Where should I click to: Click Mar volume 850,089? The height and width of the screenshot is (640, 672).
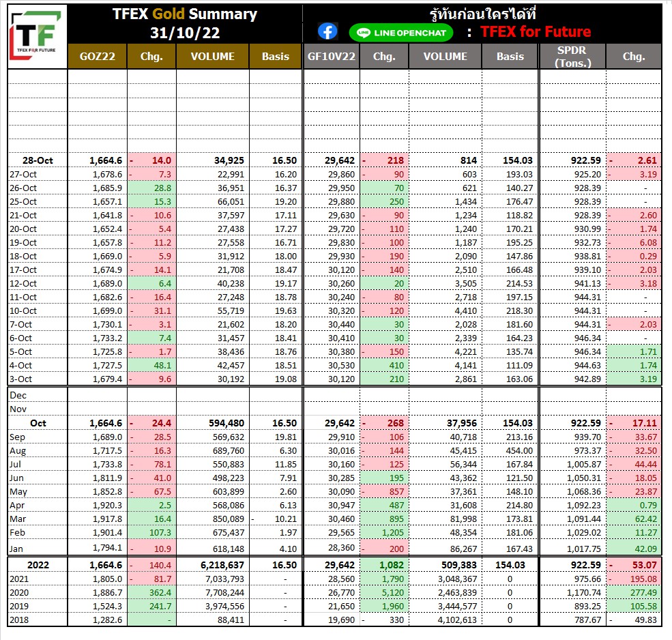point(228,519)
